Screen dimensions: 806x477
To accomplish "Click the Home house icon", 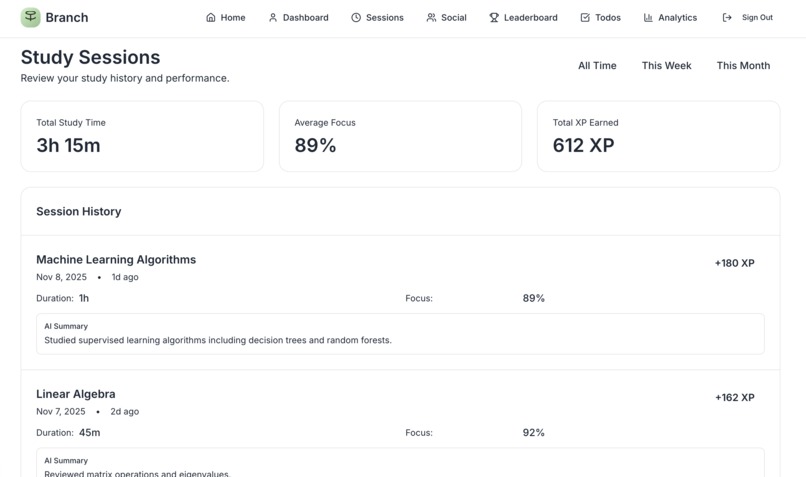I will tap(211, 17).
